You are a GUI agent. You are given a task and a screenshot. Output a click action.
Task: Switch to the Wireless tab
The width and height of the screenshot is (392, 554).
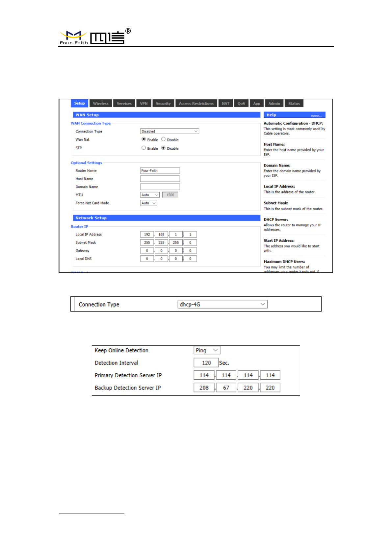101,104
